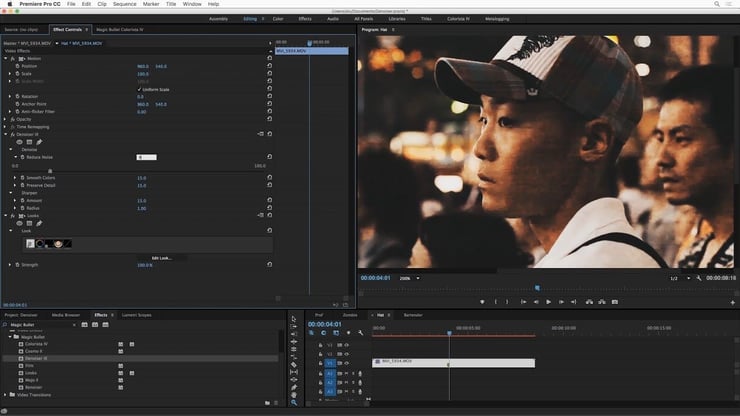This screenshot has width=740, height=416.
Task: Open the 200% zoom level dropdown
Action: pos(409,278)
